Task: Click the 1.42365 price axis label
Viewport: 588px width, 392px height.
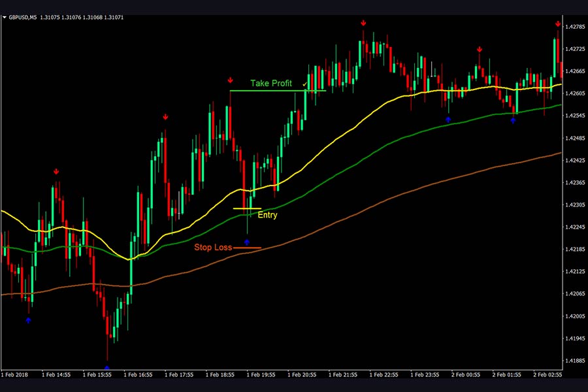Action: (575, 182)
